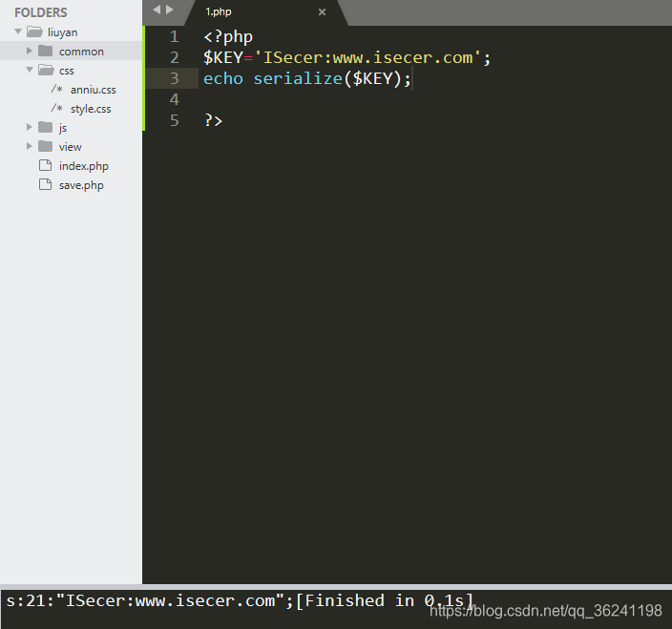Viewport: 672px width, 629px height.
Task: Go to next tab with right arrow
Action: pyautogui.click(x=170, y=10)
